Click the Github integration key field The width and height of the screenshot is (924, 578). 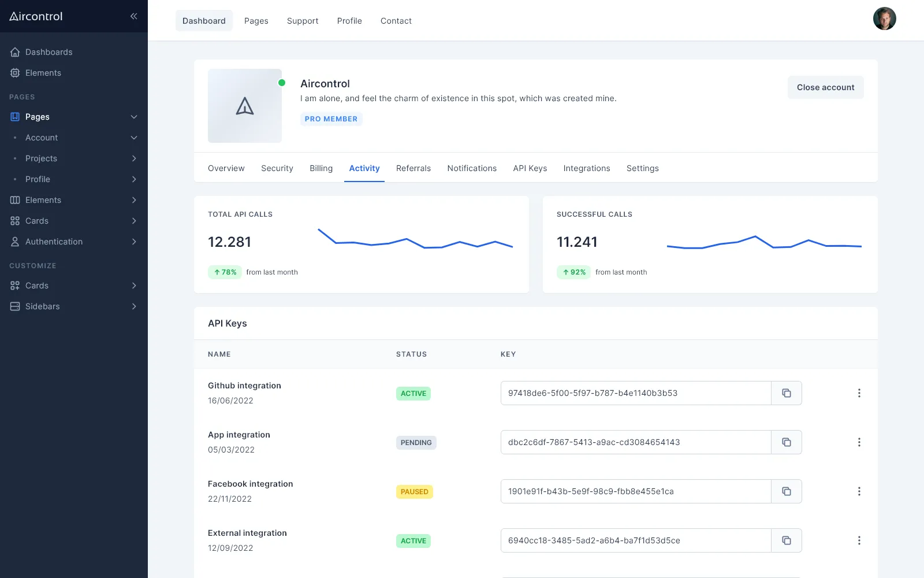click(636, 393)
